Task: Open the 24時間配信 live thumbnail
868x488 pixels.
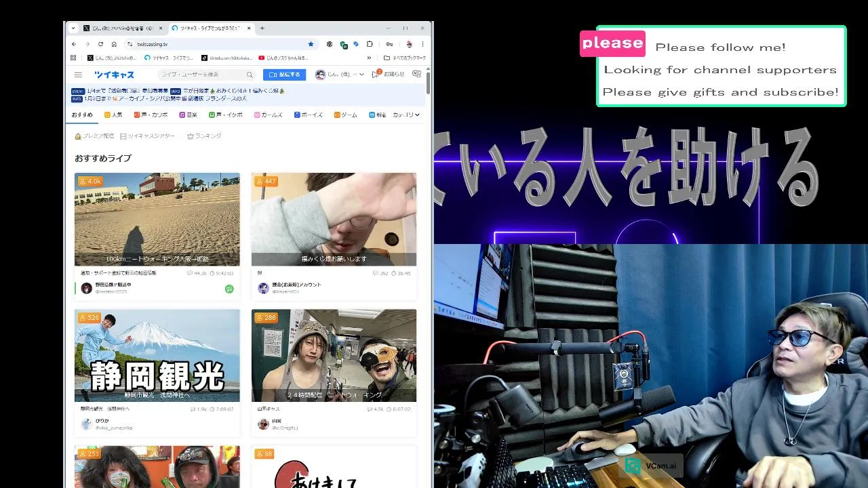Action: 334,356
